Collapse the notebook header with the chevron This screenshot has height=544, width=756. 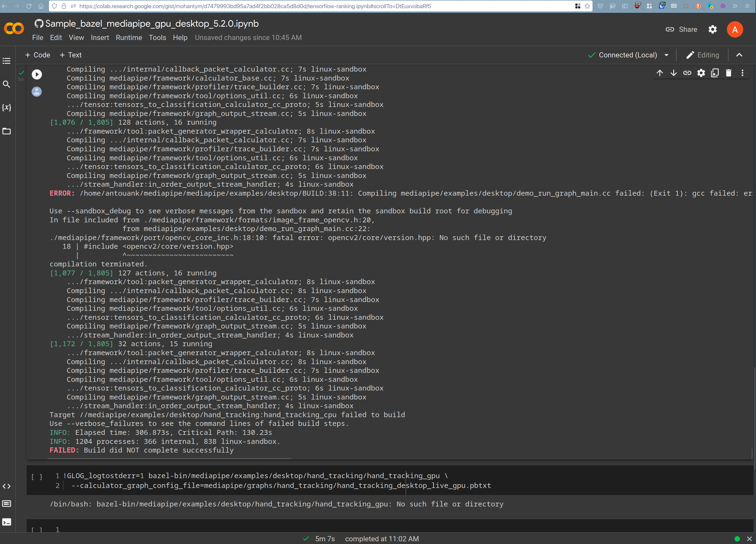pos(739,55)
